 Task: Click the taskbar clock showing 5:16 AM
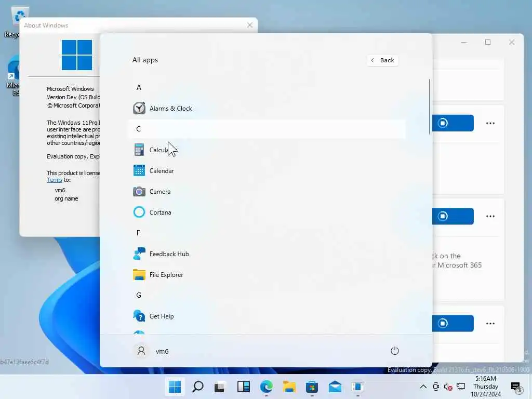[x=486, y=387]
